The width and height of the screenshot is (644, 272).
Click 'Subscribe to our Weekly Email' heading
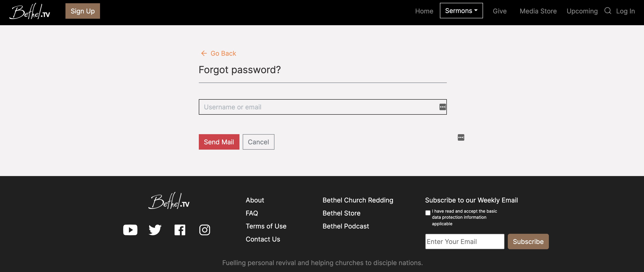[x=471, y=200]
